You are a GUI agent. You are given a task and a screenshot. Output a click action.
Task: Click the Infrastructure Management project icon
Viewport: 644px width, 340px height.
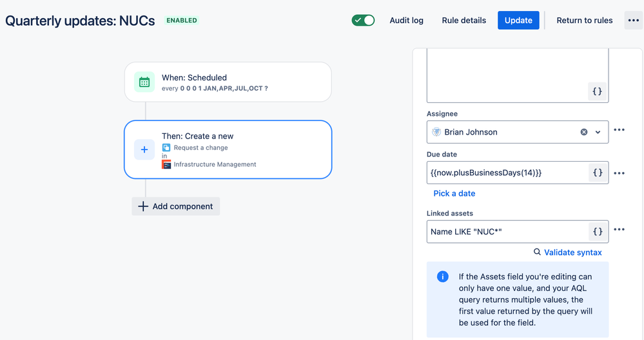pos(166,164)
